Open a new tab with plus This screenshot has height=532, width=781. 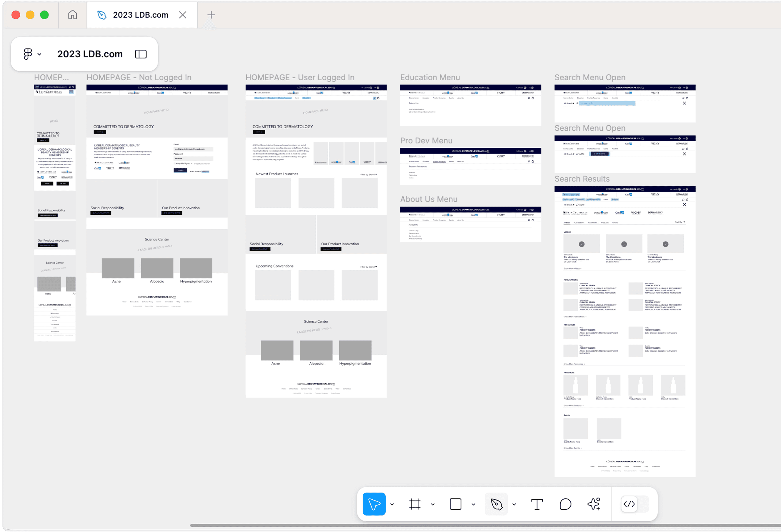211,15
